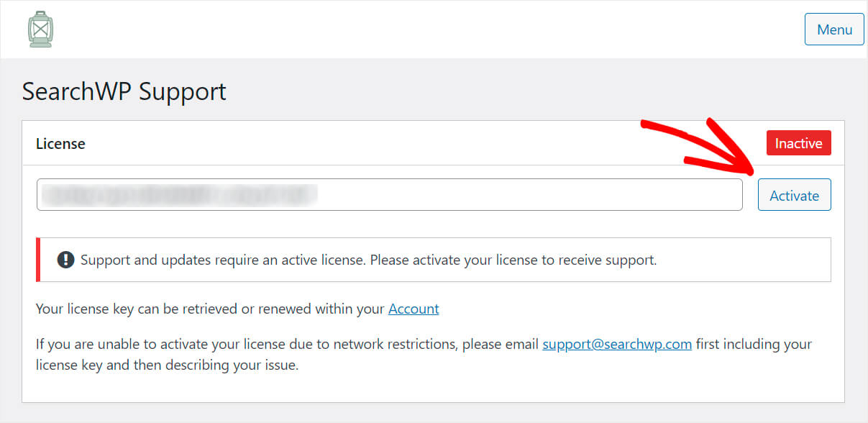Click the red Inactive status badge
Viewport: 868px width, 423px height.
point(798,143)
